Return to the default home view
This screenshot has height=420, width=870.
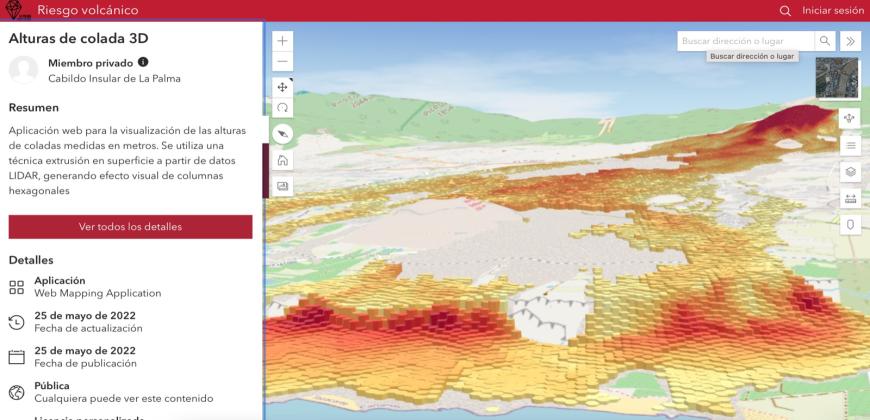point(282,161)
